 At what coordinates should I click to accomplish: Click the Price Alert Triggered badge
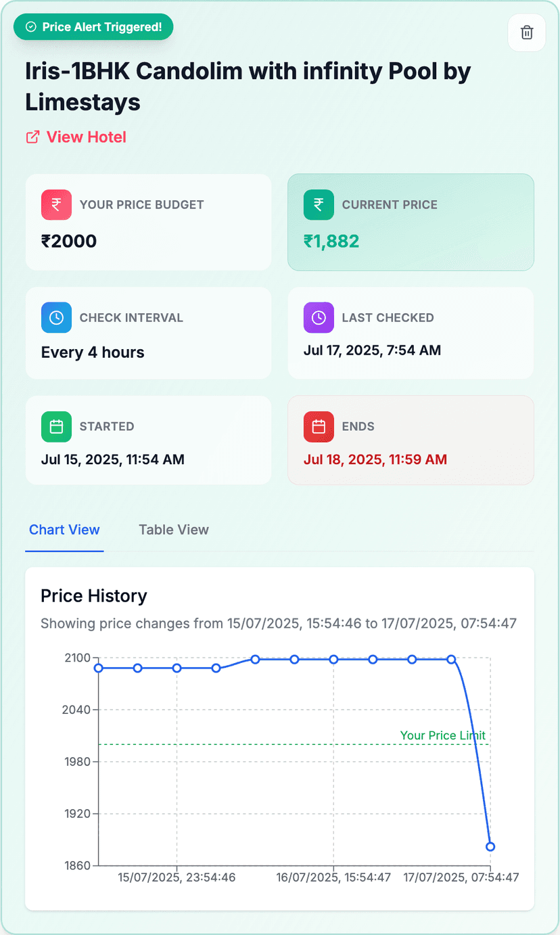click(93, 26)
